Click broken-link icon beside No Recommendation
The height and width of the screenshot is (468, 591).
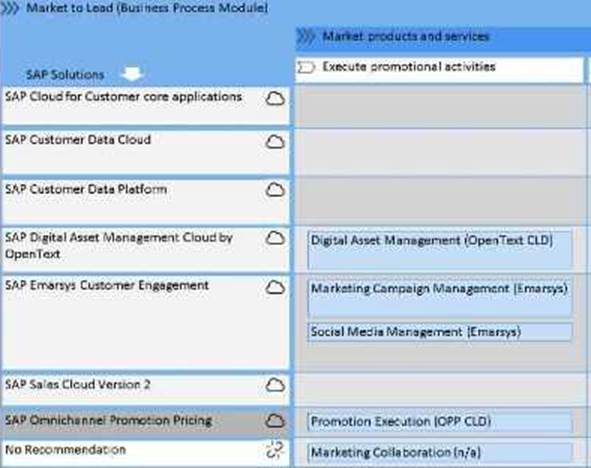pyautogui.click(x=275, y=450)
